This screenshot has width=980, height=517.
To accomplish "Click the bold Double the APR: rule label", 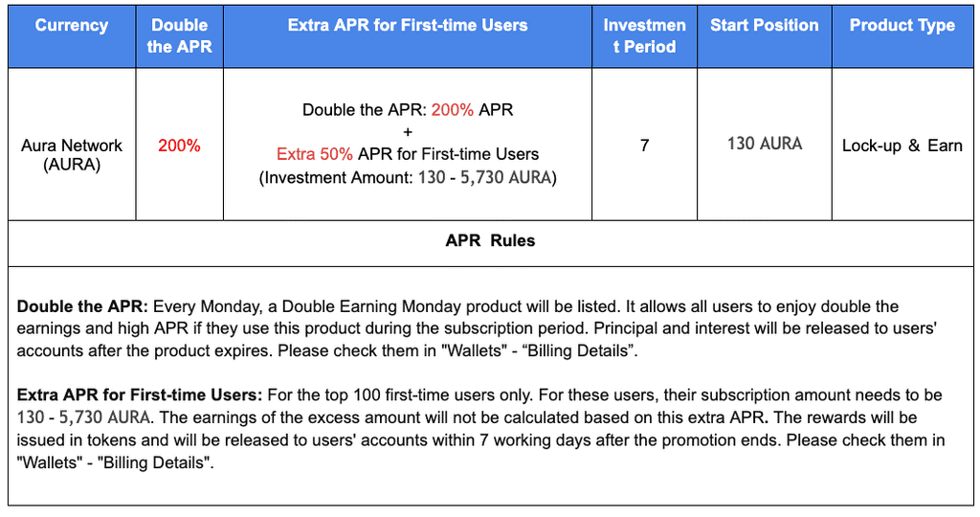I will [x=82, y=307].
